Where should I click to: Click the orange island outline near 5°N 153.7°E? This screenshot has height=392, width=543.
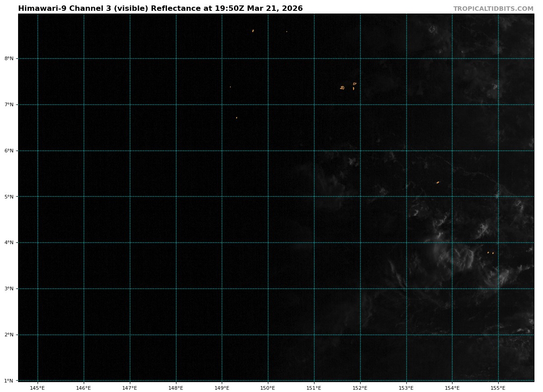438,182
